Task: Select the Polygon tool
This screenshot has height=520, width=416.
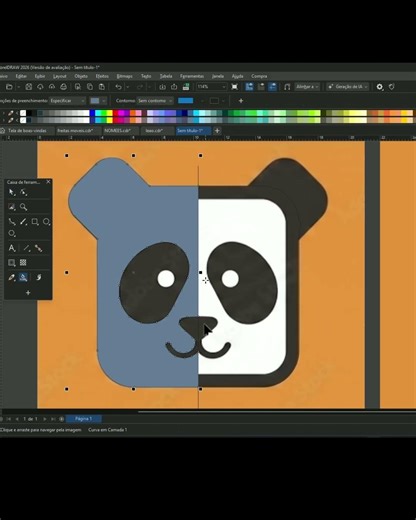Action: [12, 233]
